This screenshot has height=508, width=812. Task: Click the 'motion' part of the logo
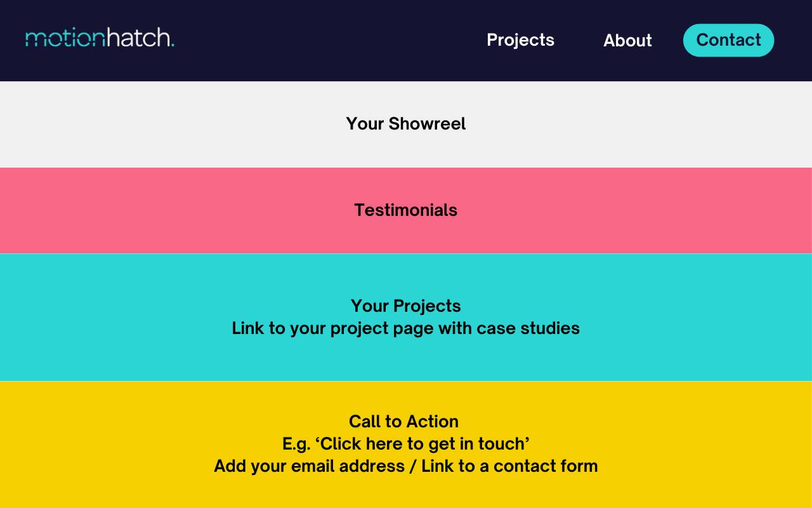[x=65, y=38]
